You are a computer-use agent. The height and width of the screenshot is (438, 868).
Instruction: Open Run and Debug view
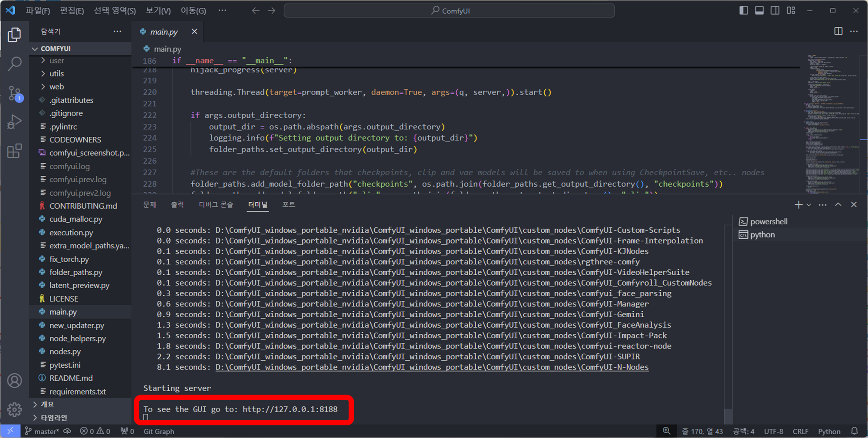tap(14, 122)
